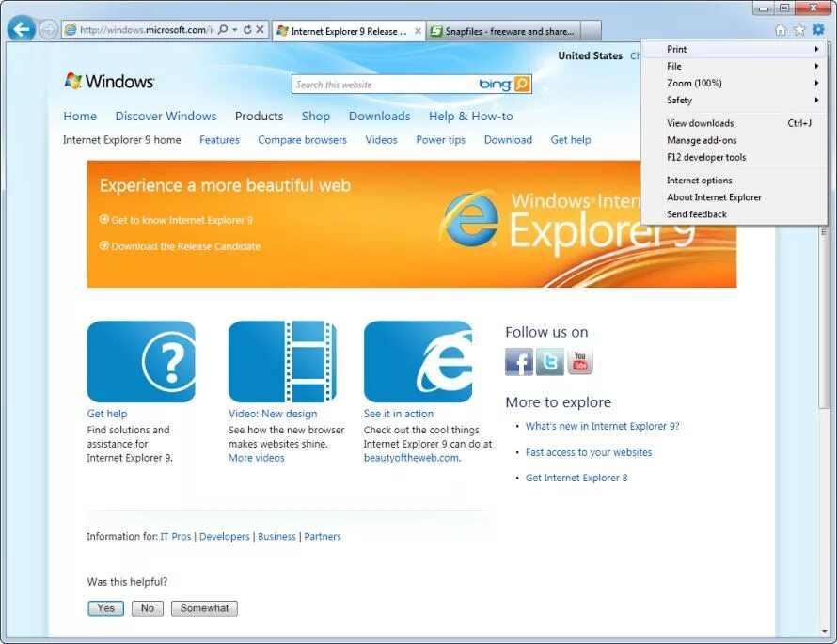
Task: Go back with the blue Back arrow
Action: [22, 29]
